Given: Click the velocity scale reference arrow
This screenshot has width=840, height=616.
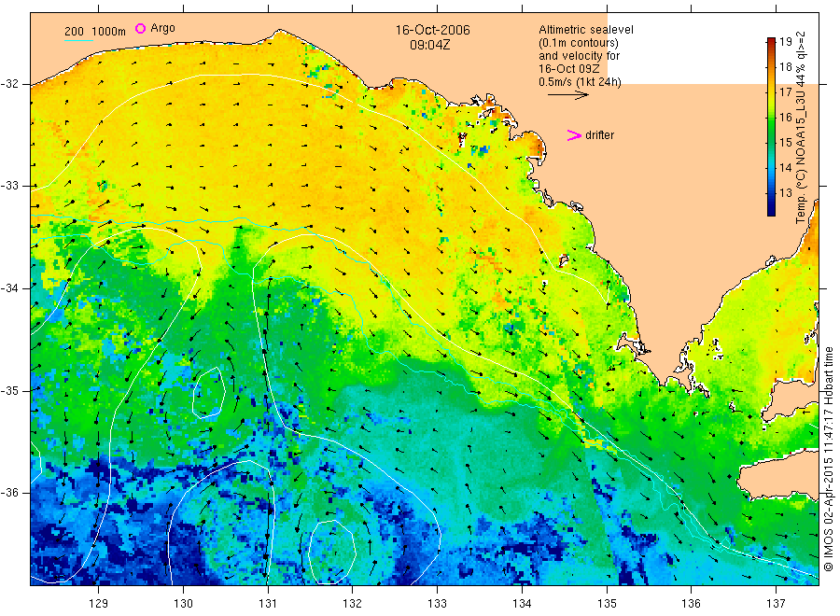Looking at the screenshot, I should coord(567,95).
